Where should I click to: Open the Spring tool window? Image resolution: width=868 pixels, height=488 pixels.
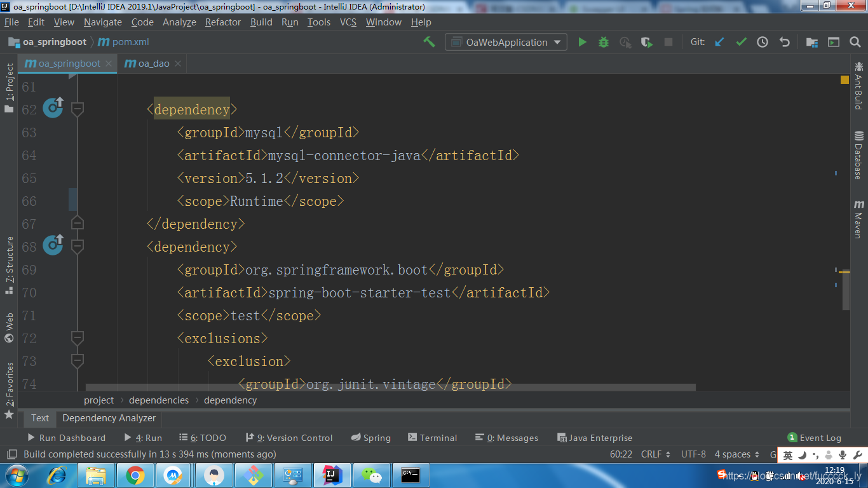click(370, 438)
